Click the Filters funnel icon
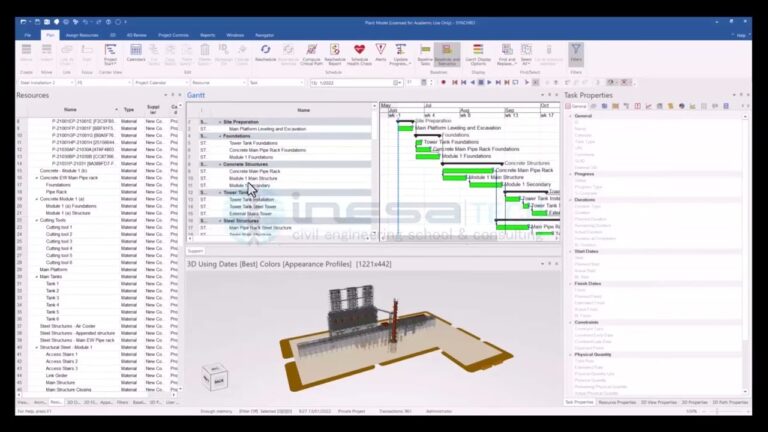The height and width of the screenshot is (432, 768). pyautogui.click(x=576, y=50)
